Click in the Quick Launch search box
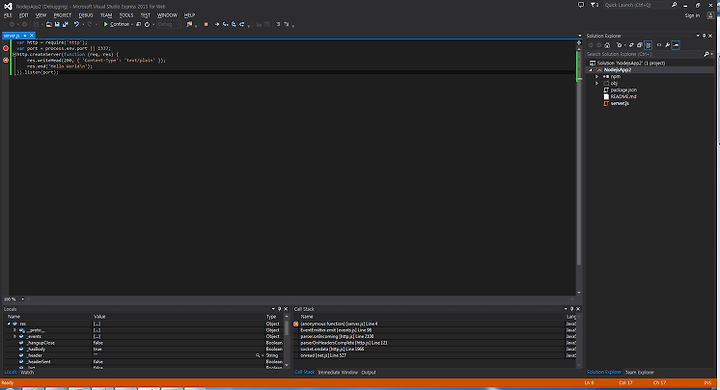The height and width of the screenshot is (390, 720). tap(636, 5)
